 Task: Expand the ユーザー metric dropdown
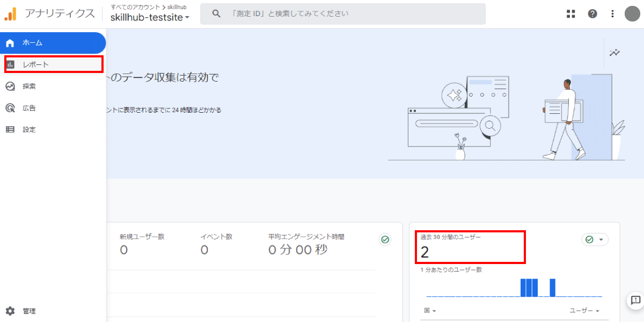(x=584, y=311)
